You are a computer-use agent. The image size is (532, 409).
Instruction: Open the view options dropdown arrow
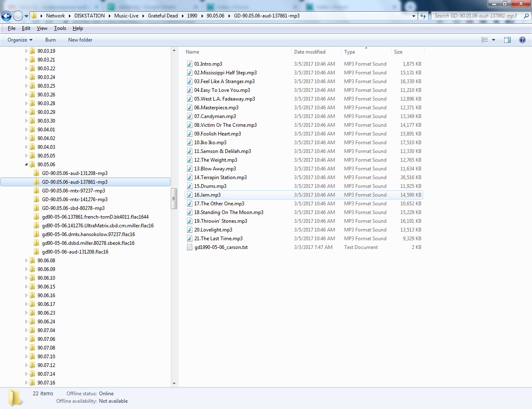(x=493, y=40)
